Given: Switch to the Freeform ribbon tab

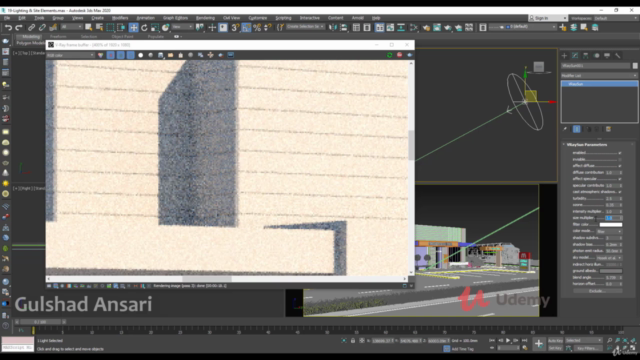Looking at the screenshot, I should click(58, 36).
